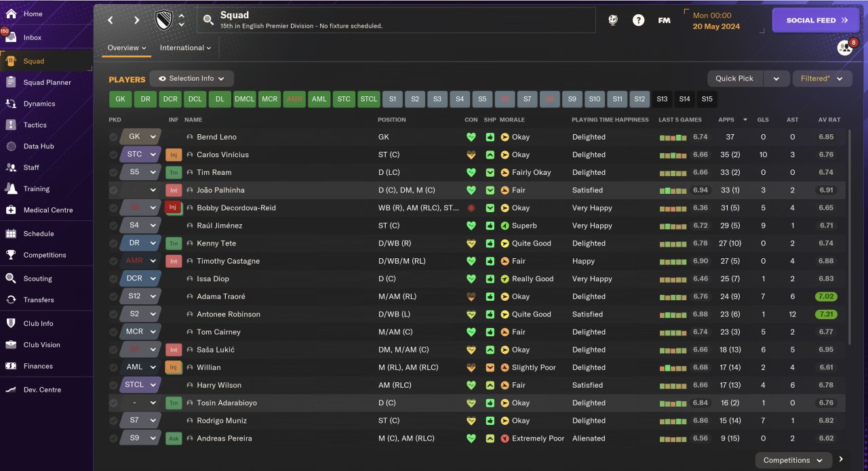Open the Club Info shield icon

click(11, 323)
